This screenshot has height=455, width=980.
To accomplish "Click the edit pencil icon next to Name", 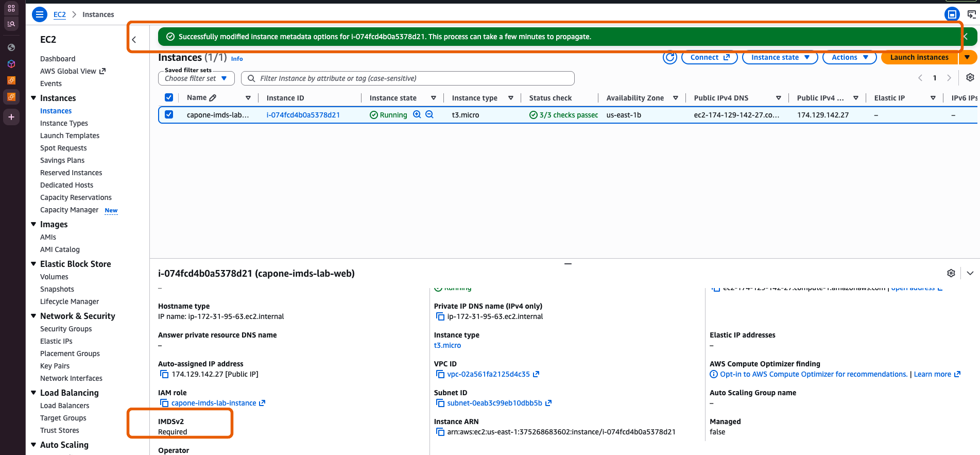I will click(213, 97).
